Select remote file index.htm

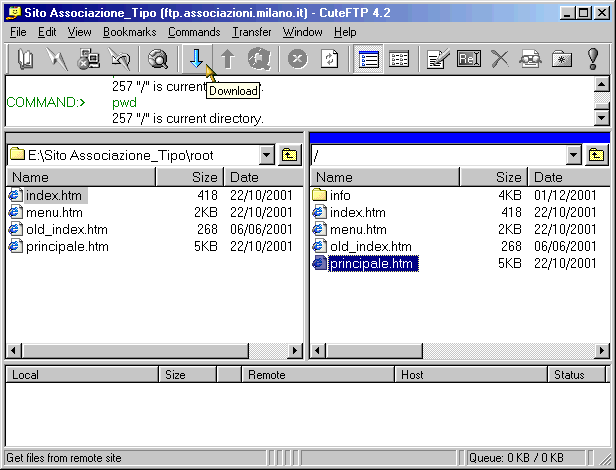coord(358,213)
